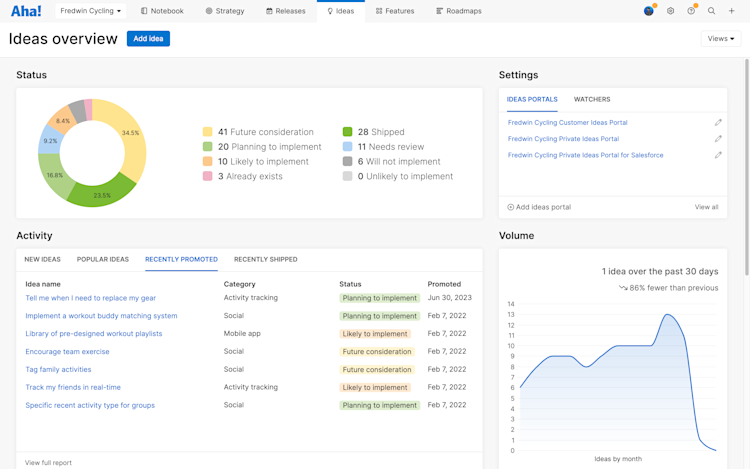Open idea Tell me when I need to replace my gear
Viewport: 750px width, 469px height.
point(90,298)
